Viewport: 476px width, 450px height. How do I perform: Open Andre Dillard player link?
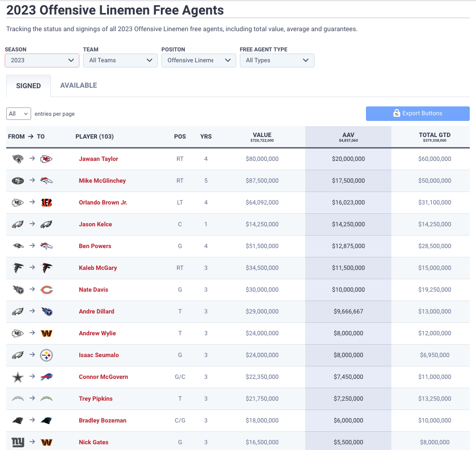click(97, 311)
